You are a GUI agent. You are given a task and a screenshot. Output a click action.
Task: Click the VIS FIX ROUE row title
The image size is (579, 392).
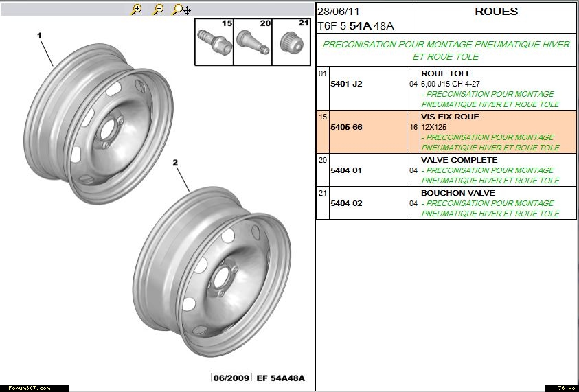tap(450, 117)
